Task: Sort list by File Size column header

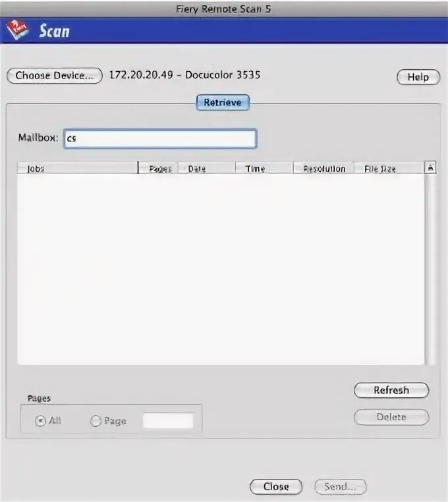Action: pos(389,168)
